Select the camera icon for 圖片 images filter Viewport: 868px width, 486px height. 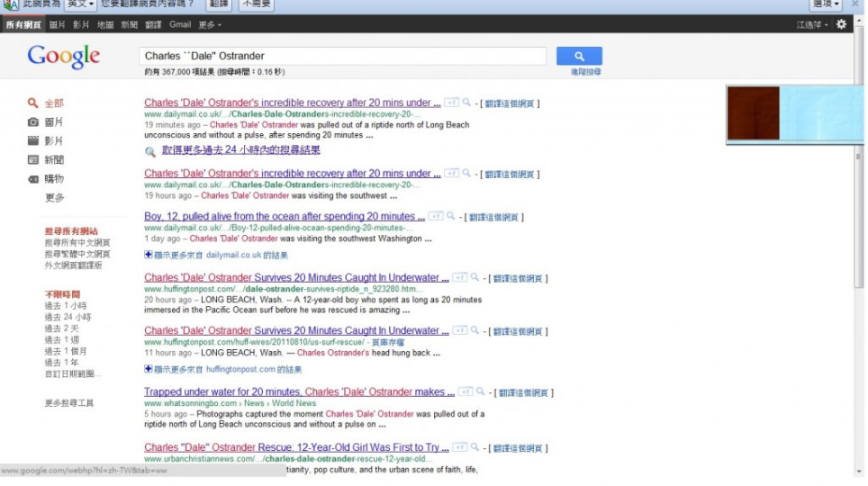click(33, 122)
